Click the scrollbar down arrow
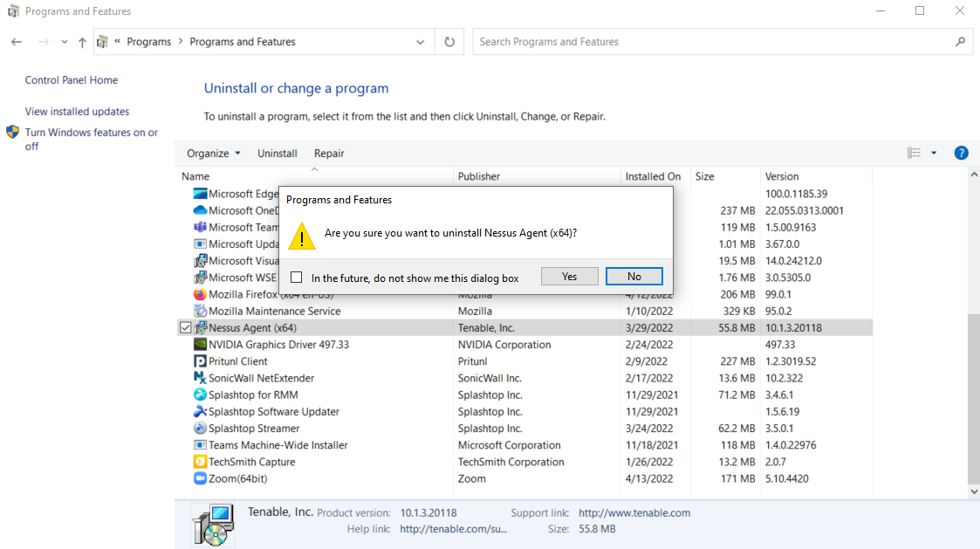 pyautogui.click(x=974, y=491)
